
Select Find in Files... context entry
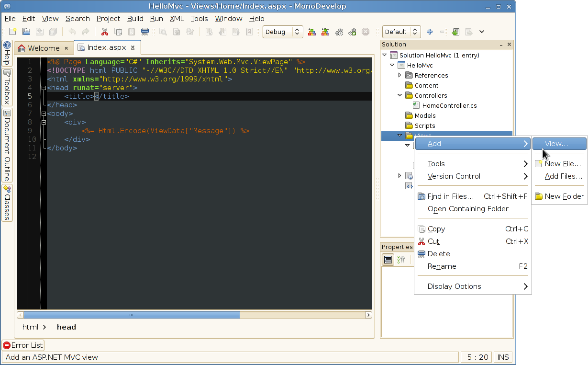(x=473, y=196)
